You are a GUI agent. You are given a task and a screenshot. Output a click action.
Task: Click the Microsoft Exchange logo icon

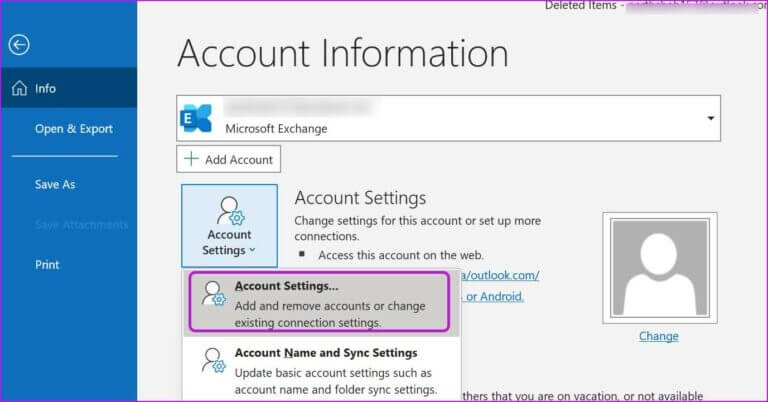pyautogui.click(x=196, y=118)
